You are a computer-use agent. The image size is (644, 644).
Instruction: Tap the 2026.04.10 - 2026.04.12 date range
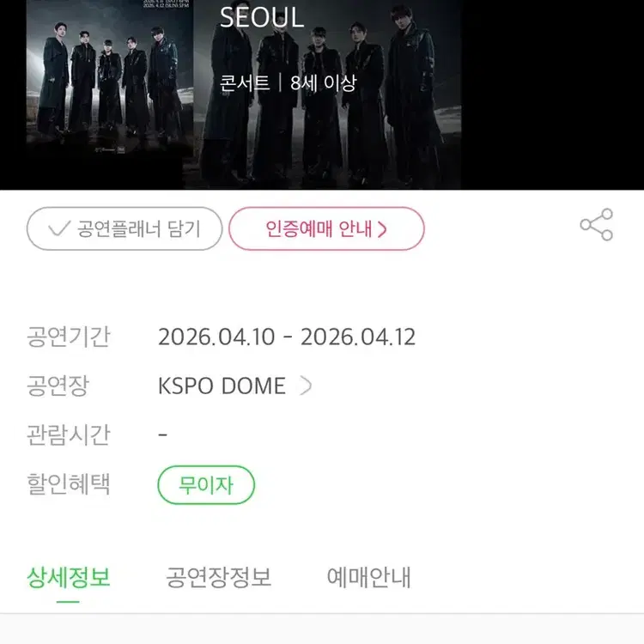tap(287, 337)
